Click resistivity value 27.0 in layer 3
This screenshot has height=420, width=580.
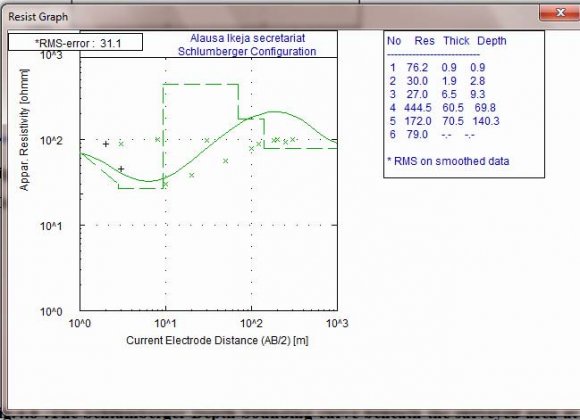[417, 94]
